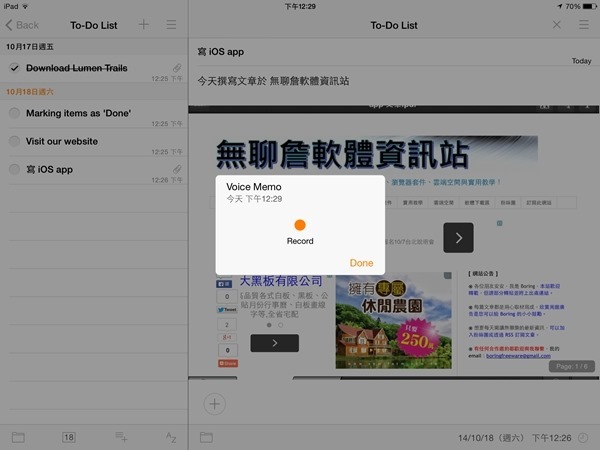Open calendar 18 icon
The width and height of the screenshot is (600, 450).
tap(68, 437)
